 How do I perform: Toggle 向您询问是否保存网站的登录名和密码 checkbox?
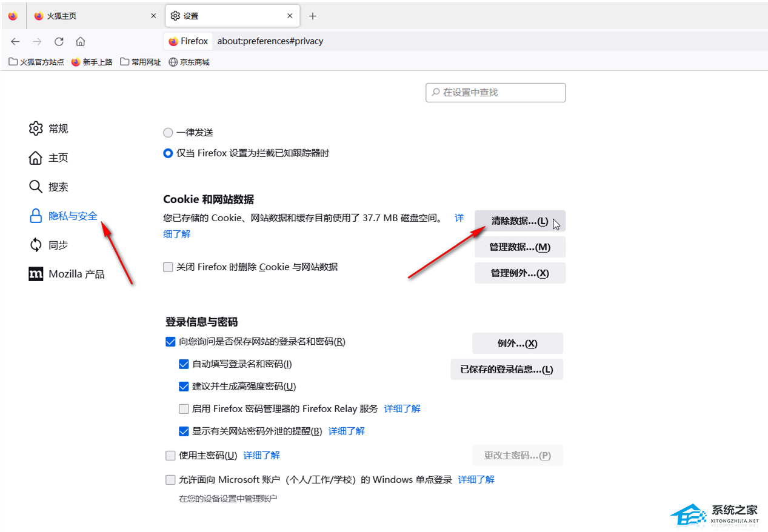[x=170, y=342]
